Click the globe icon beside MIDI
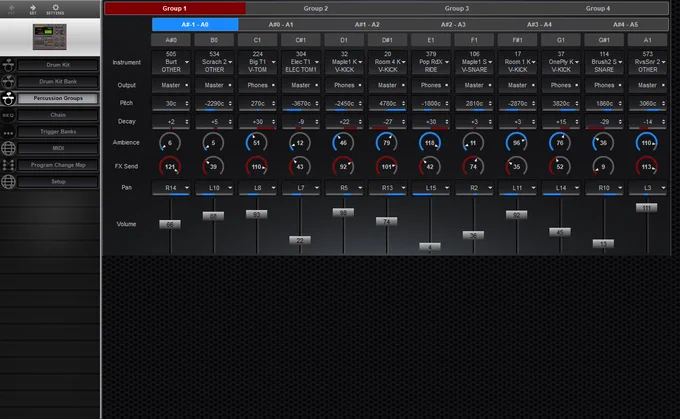Viewport: 680px width, 419px height. pos(8,148)
